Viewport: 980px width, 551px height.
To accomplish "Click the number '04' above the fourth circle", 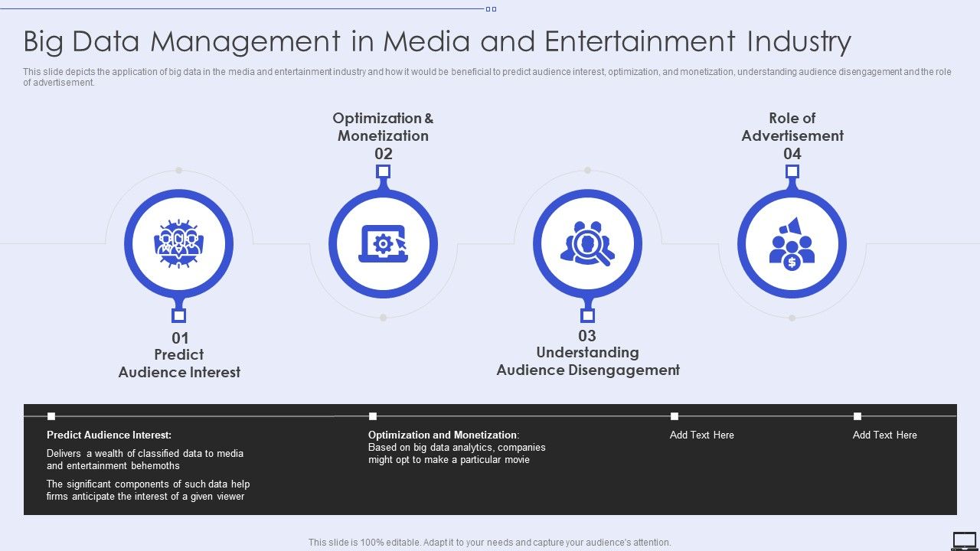I will pyautogui.click(x=792, y=154).
